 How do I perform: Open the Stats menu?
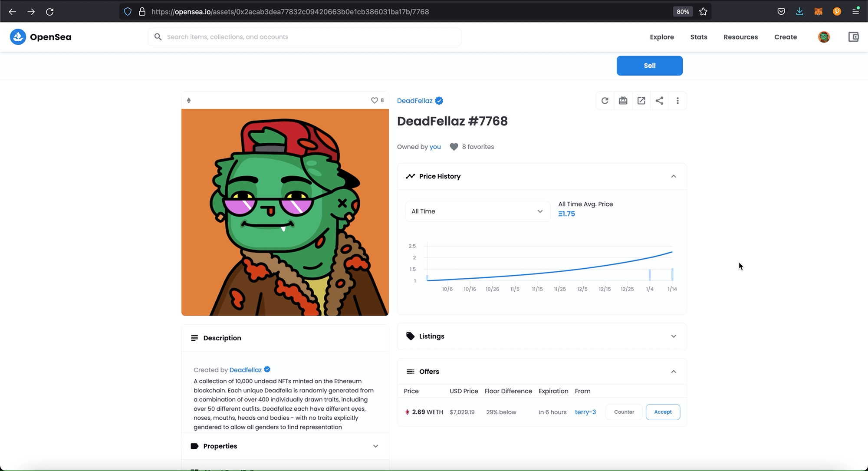698,37
